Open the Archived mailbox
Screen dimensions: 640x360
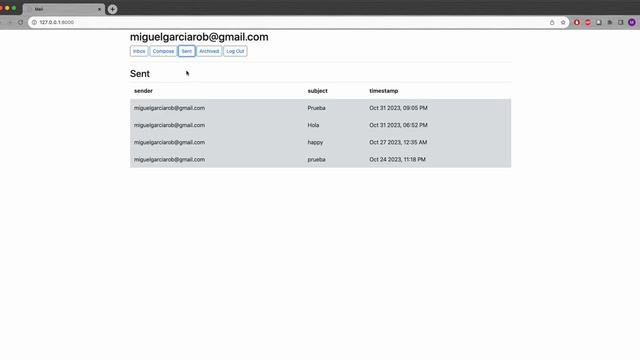click(209, 51)
